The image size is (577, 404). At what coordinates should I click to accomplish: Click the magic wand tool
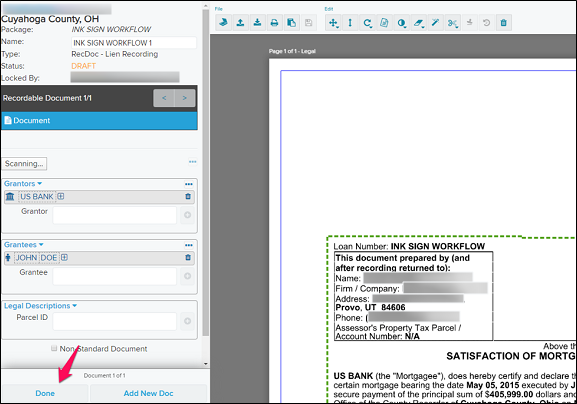click(x=435, y=23)
